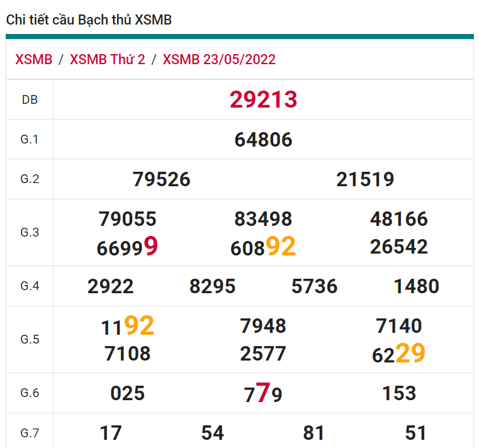Click the Chi tiết cầu Bạch thủ heading
This screenshot has height=448, width=479.
[x=89, y=20]
